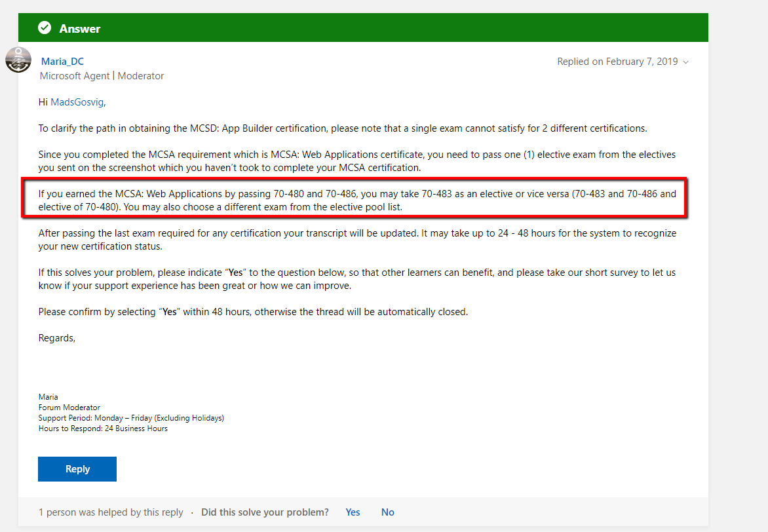Open the MadsGosvig user mention link
This screenshot has height=532, width=768.
click(x=77, y=102)
